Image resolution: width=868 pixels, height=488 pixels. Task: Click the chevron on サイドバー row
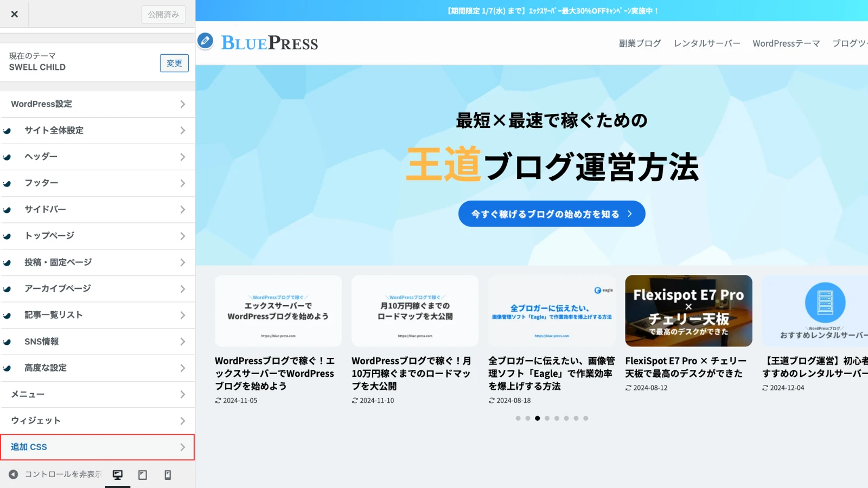(183, 210)
